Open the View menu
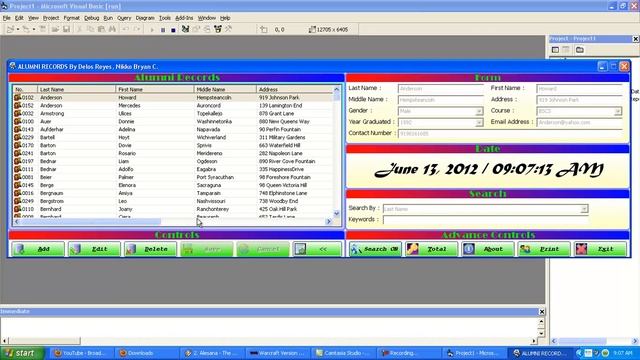Image resolution: width=640 pixels, height=360 pixels. (x=33, y=18)
